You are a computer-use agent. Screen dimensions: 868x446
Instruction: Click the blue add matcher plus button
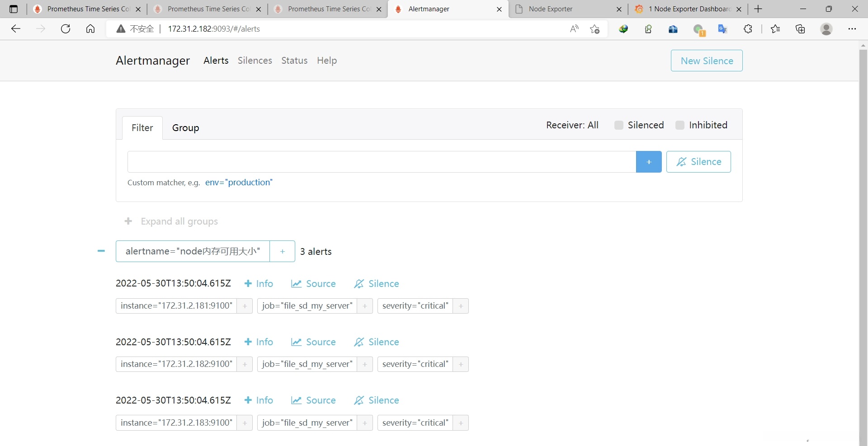649,162
